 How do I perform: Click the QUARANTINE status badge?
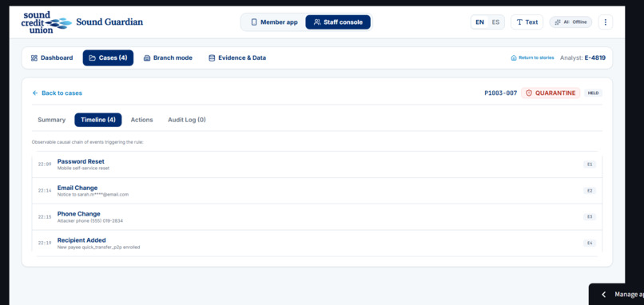[551, 93]
